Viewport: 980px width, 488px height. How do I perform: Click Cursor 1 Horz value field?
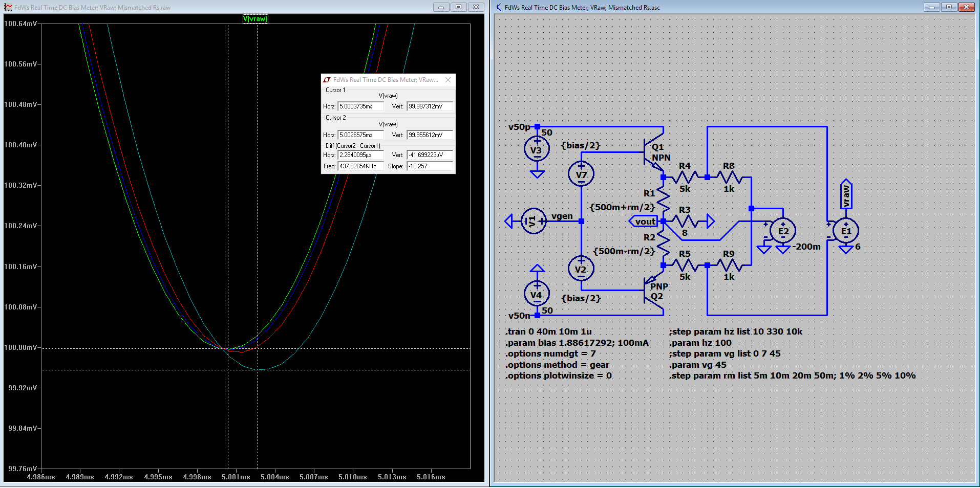tap(360, 106)
